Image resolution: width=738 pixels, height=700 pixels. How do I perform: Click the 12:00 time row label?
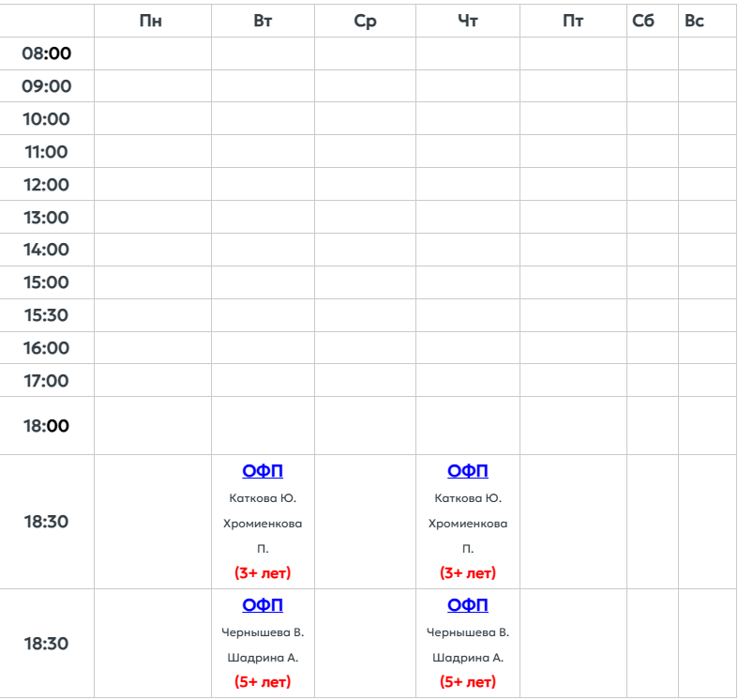click(x=47, y=185)
